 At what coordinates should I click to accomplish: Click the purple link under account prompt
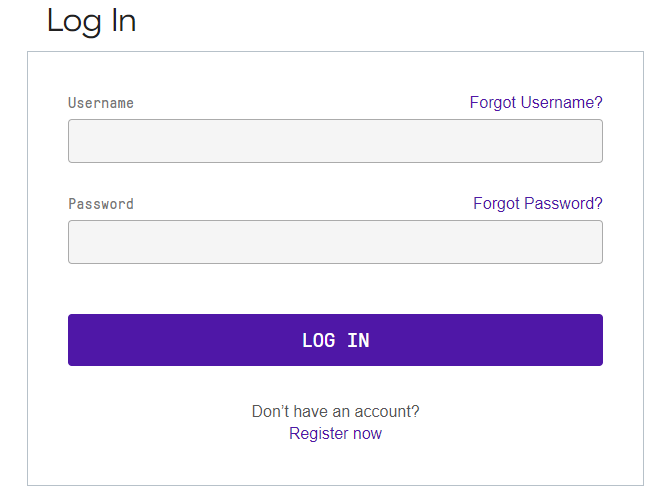(x=335, y=434)
